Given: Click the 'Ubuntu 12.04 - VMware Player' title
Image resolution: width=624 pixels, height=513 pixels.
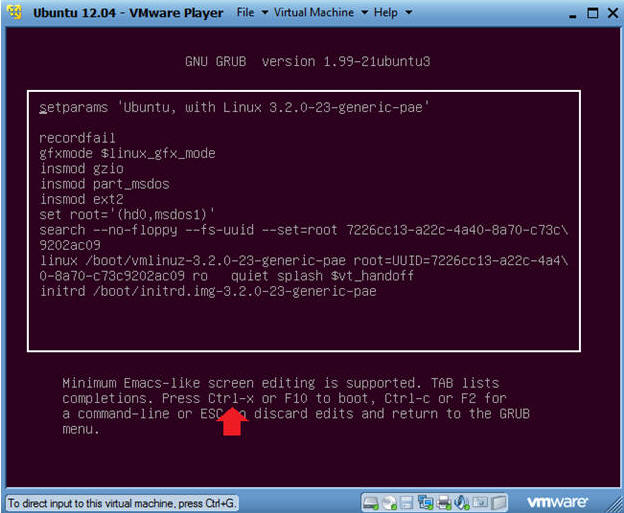Looking at the screenshot, I should [x=128, y=13].
